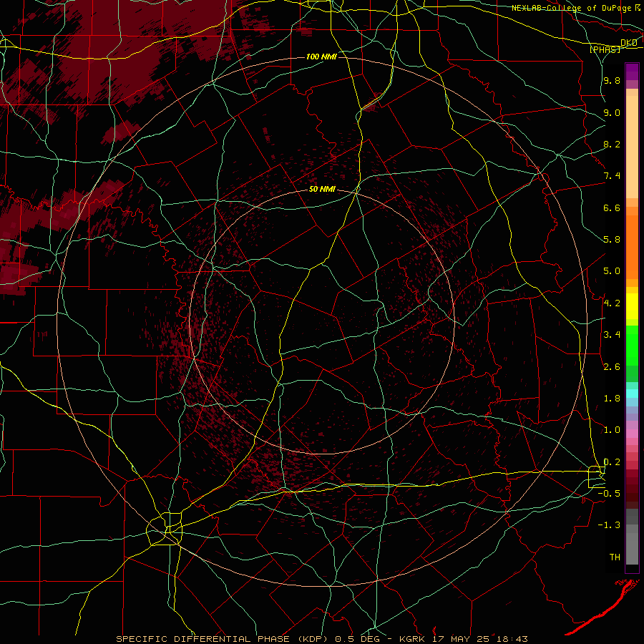Click the SPECIFIC DIFFERENTIAL PHASE (KDP) caption

click(223, 639)
